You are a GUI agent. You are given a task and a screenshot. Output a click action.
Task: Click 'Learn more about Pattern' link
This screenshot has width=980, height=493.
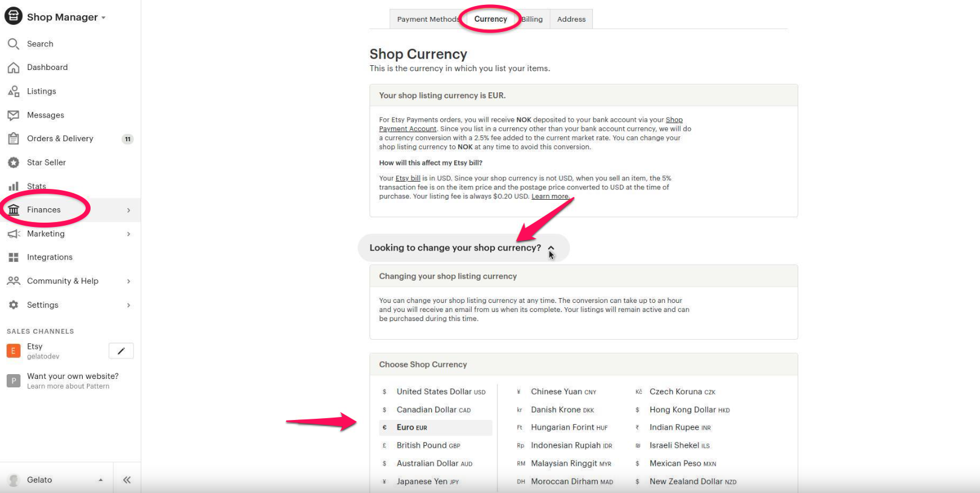click(68, 386)
